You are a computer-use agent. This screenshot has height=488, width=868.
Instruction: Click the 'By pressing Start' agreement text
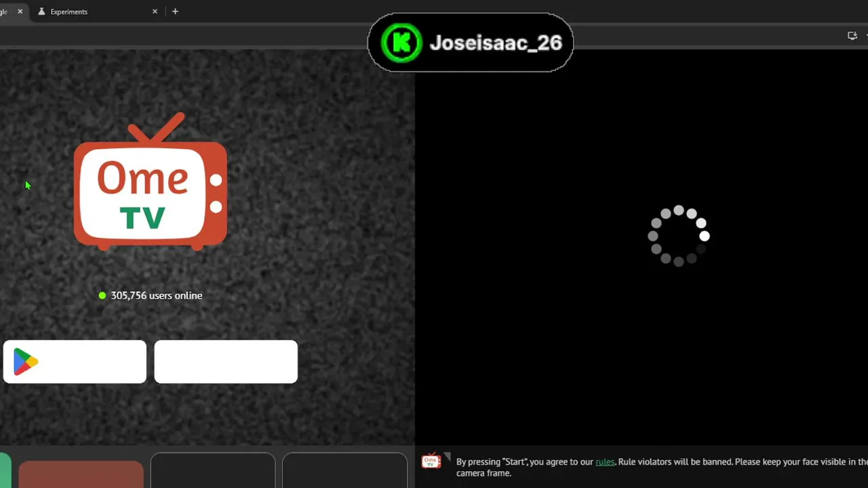click(x=662, y=468)
